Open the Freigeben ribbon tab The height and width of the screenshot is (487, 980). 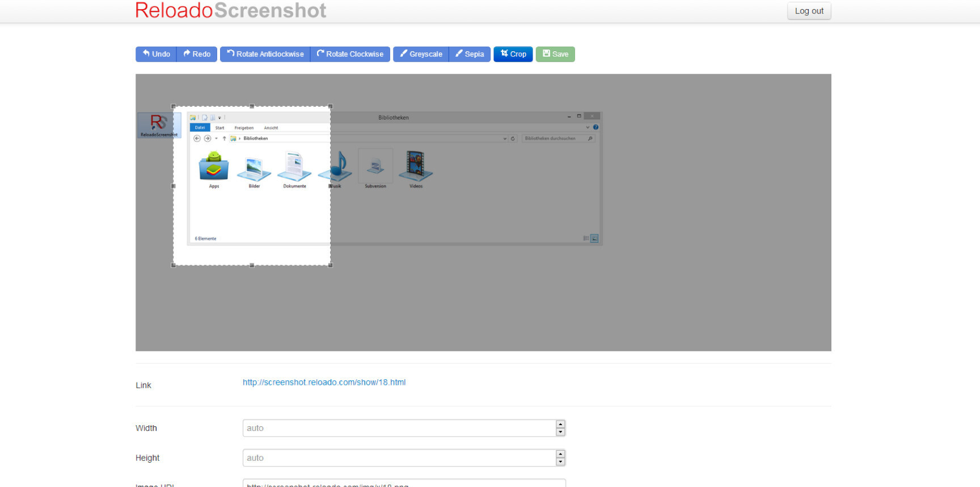[244, 128]
